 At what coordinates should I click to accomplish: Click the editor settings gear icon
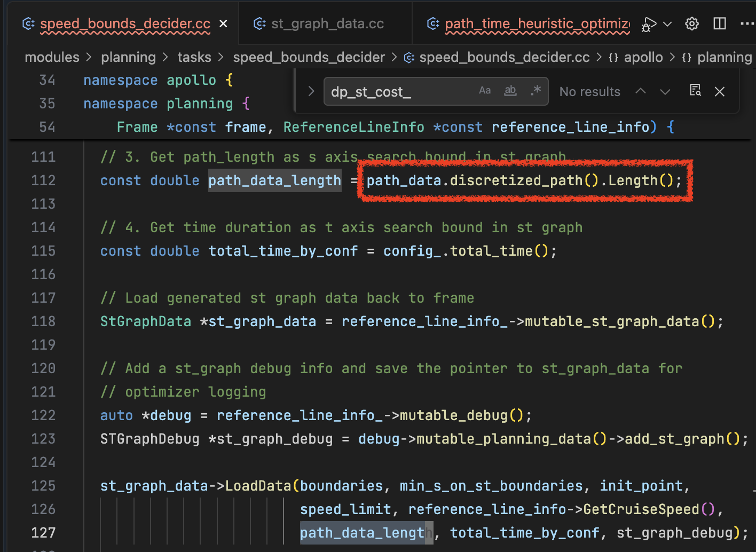pos(692,24)
